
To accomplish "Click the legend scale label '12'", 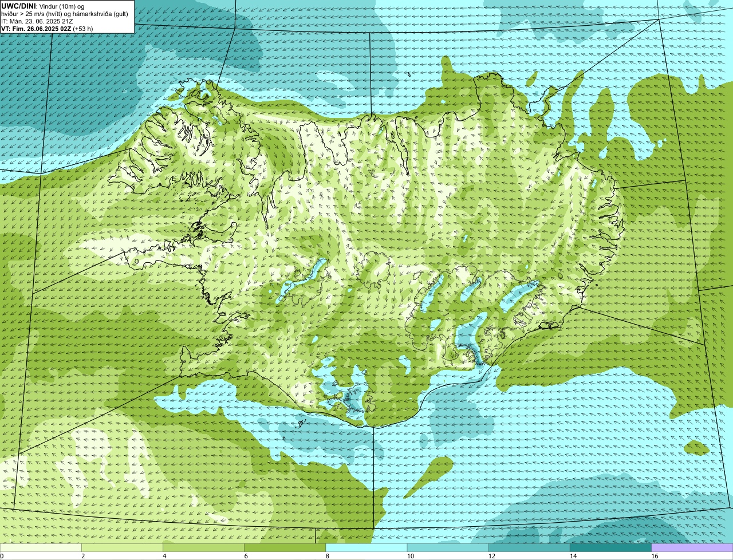I will pyautogui.click(x=492, y=556).
